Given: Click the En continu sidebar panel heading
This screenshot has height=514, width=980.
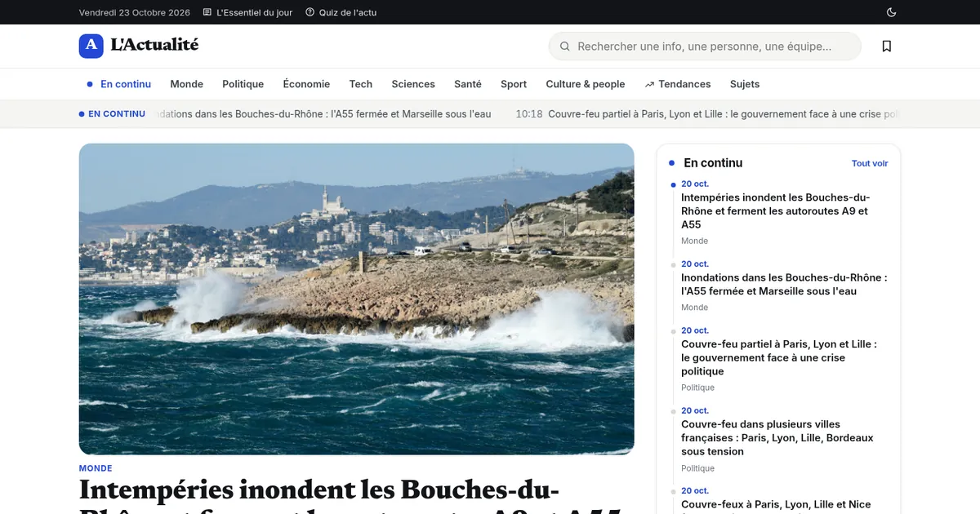Looking at the screenshot, I should [x=713, y=163].
